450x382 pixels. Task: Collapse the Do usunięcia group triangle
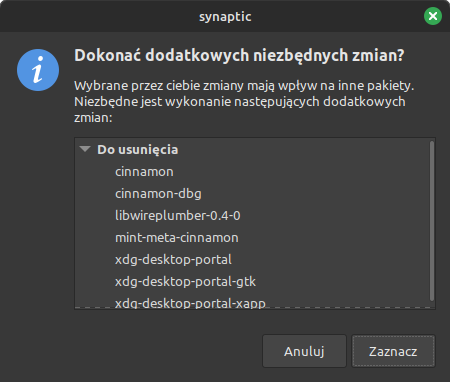tap(85, 149)
